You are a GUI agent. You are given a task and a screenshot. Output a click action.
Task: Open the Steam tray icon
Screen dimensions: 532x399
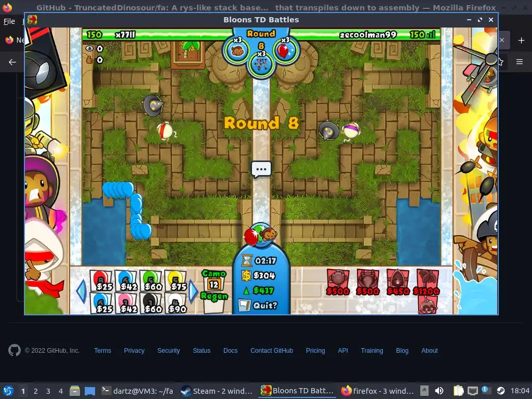click(x=501, y=391)
